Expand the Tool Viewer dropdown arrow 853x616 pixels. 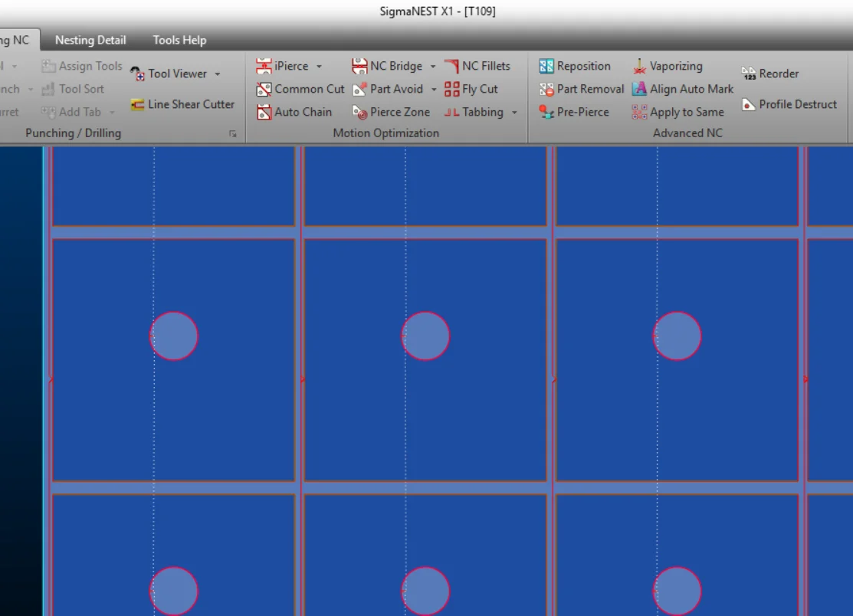[x=218, y=74]
